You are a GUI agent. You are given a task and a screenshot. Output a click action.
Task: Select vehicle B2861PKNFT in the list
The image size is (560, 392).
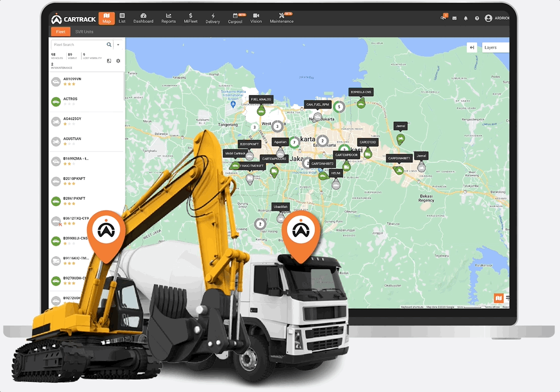coord(86,201)
